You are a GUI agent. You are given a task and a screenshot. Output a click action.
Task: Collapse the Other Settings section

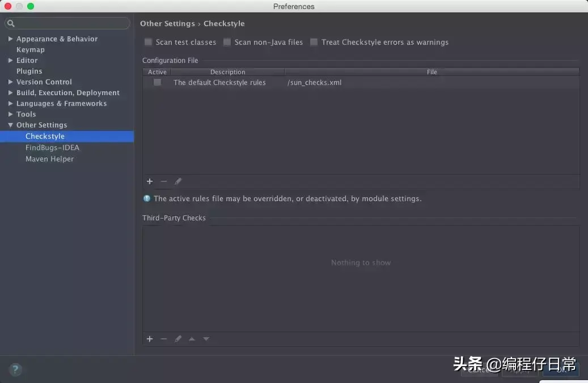tap(10, 125)
